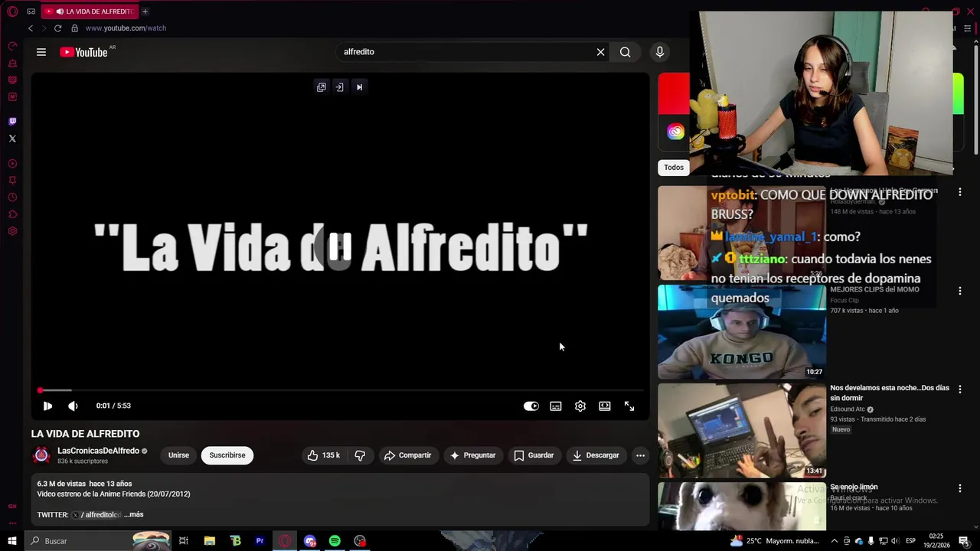Click LasCronicasDeAlfredo channel avatar
Image resolution: width=980 pixels, height=551 pixels.
(41, 455)
